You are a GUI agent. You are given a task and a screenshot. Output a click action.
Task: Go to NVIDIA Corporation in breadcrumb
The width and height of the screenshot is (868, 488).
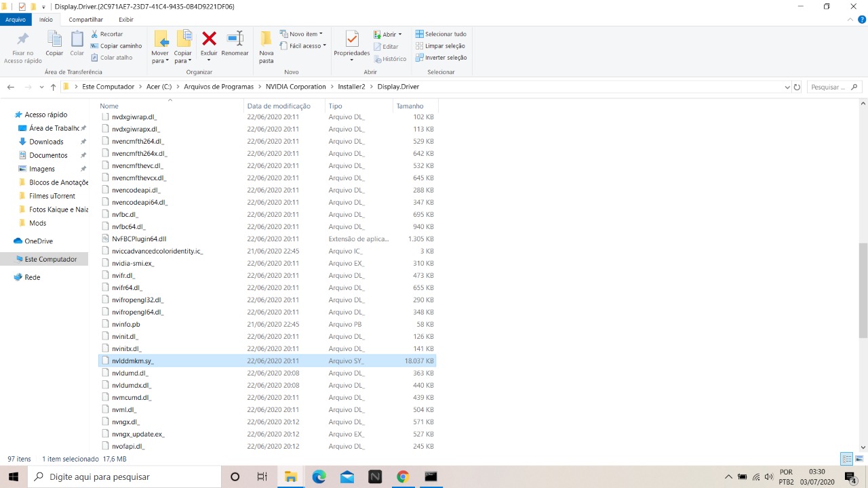click(296, 87)
